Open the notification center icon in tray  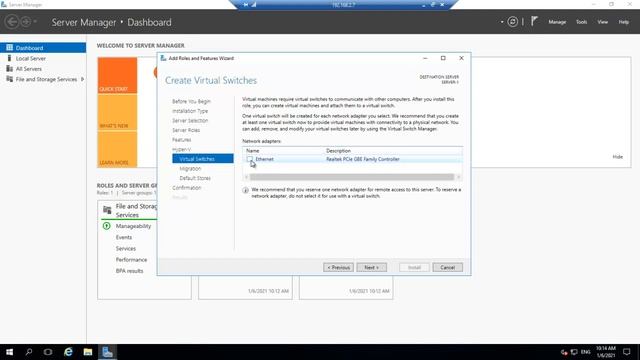tap(627, 352)
